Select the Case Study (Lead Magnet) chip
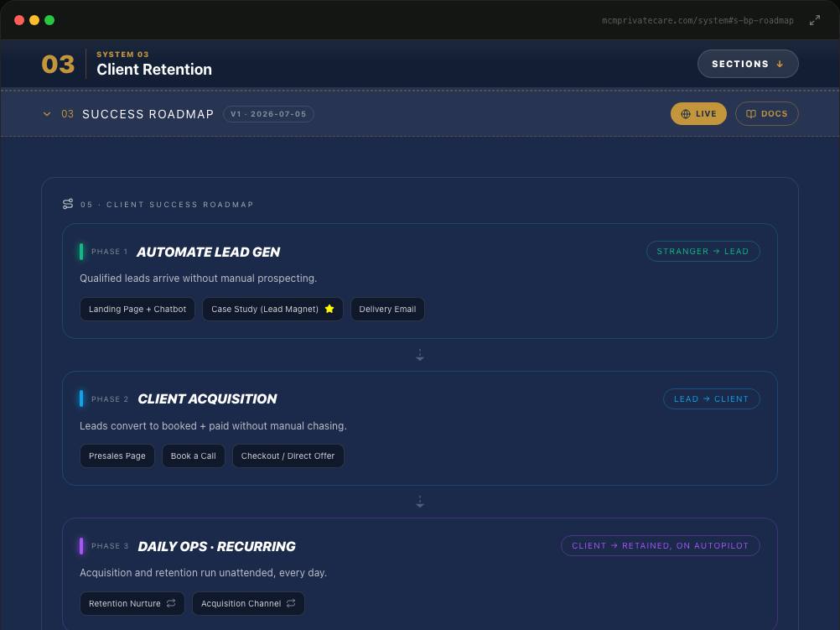840x630 pixels. point(272,309)
